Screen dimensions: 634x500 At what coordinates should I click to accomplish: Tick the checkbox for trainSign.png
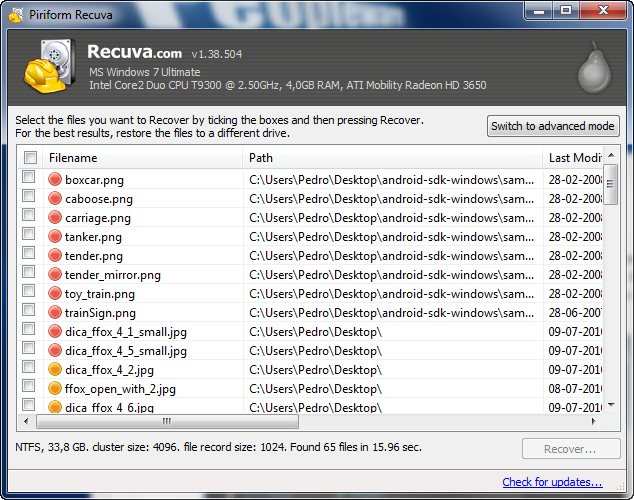tap(28, 310)
